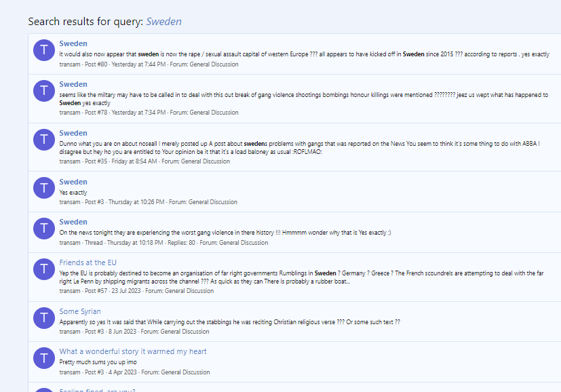Viewport: 561px width, 392px height.
Task: Click transam username under Post #35 result
Action: point(70,161)
